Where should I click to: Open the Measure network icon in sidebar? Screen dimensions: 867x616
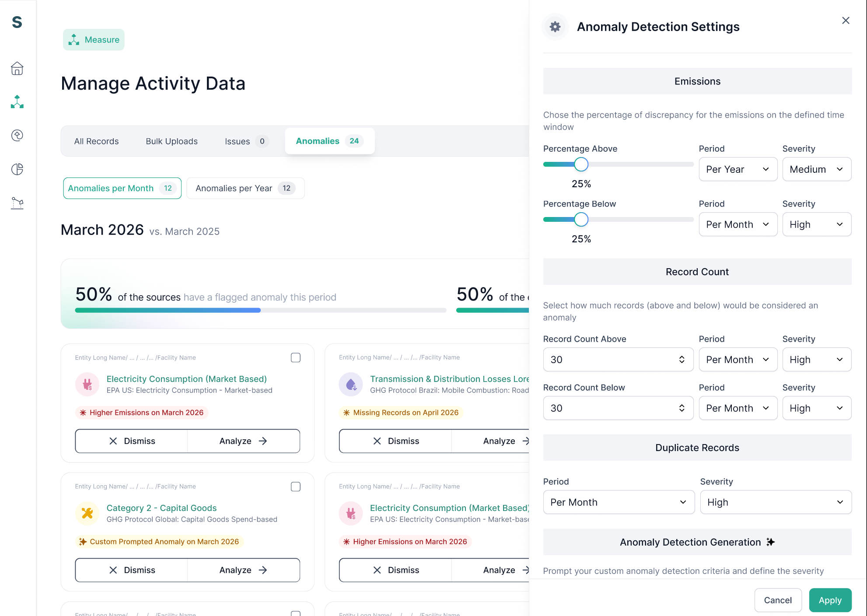coord(17,101)
